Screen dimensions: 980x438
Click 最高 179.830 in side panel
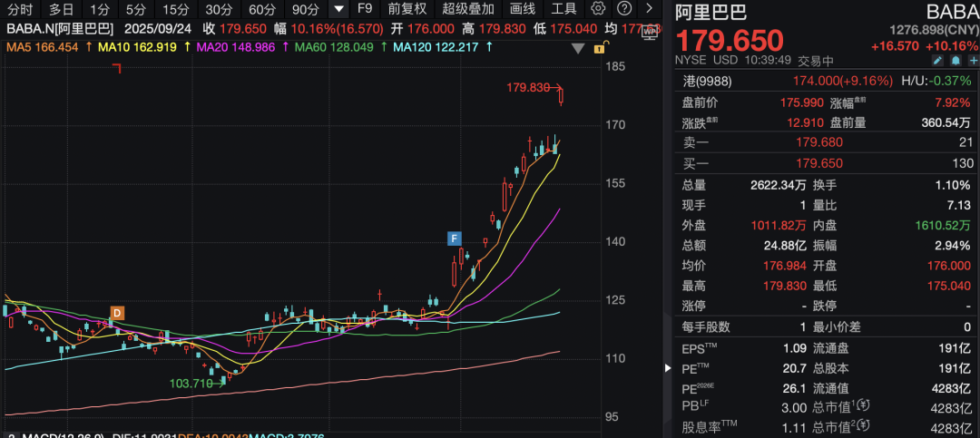click(784, 287)
